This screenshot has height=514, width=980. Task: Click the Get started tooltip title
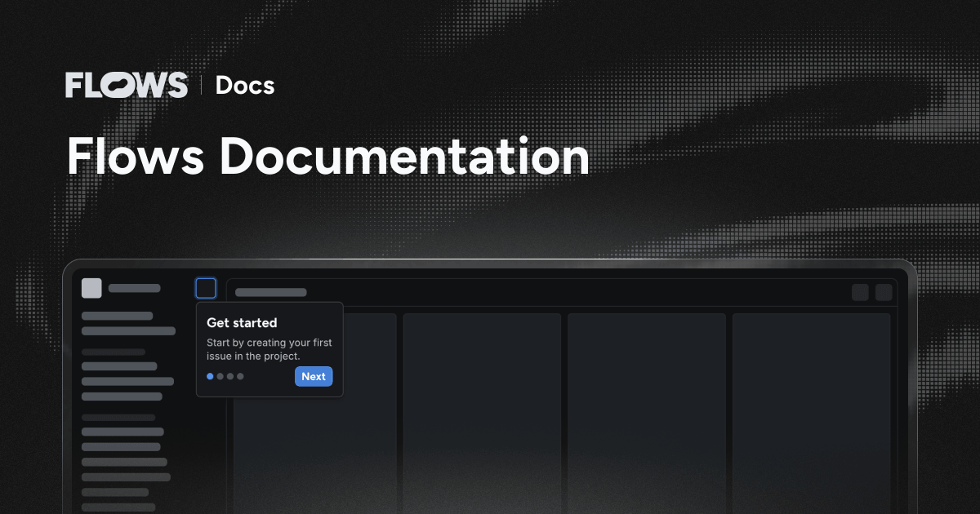[242, 323]
